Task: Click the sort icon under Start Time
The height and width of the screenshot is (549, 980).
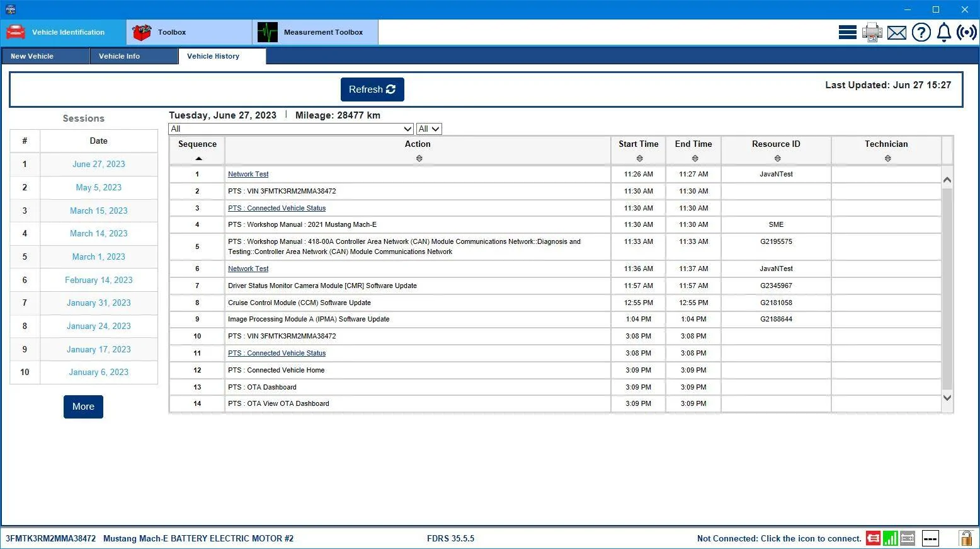Action: point(639,158)
